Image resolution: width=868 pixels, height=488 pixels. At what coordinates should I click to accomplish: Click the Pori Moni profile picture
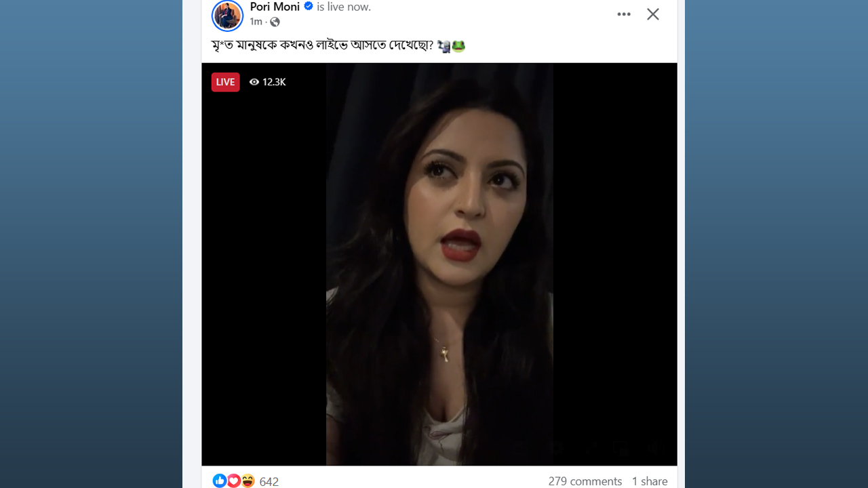coord(227,15)
